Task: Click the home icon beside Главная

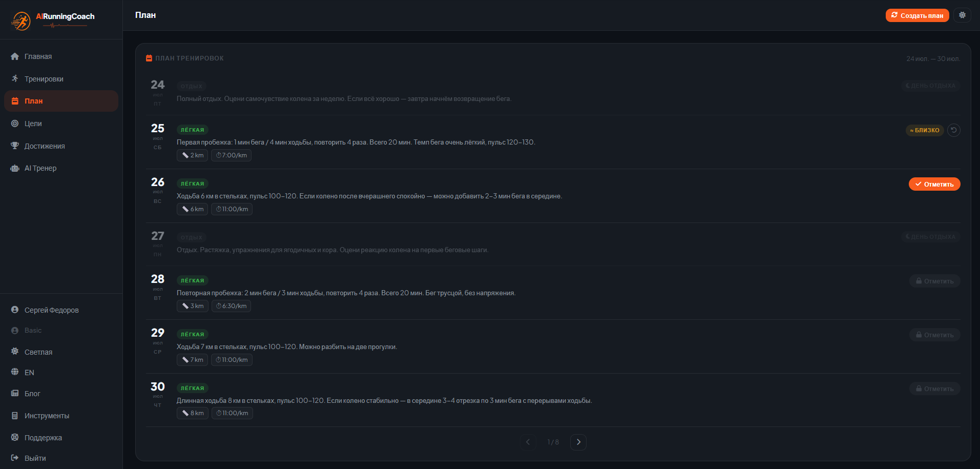Action: pyautogui.click(x=15, y=56)
